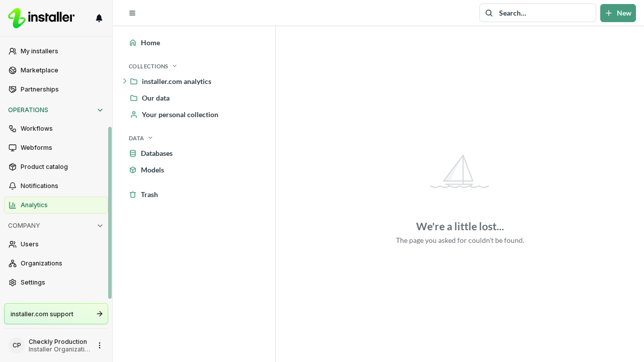Expand the installer.com analytics collection arrow
The height and width of the screenshot is (362, 644).
click(125, 81)
